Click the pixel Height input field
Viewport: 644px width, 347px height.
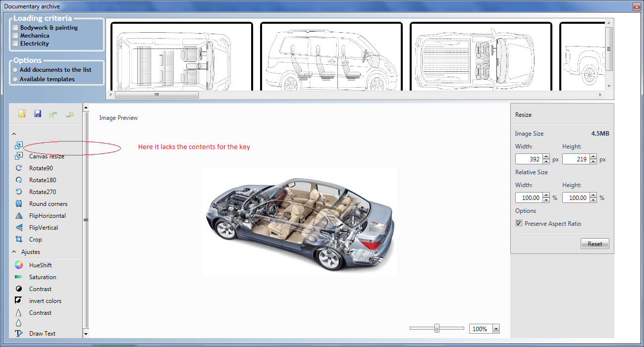tap(576, 159)
